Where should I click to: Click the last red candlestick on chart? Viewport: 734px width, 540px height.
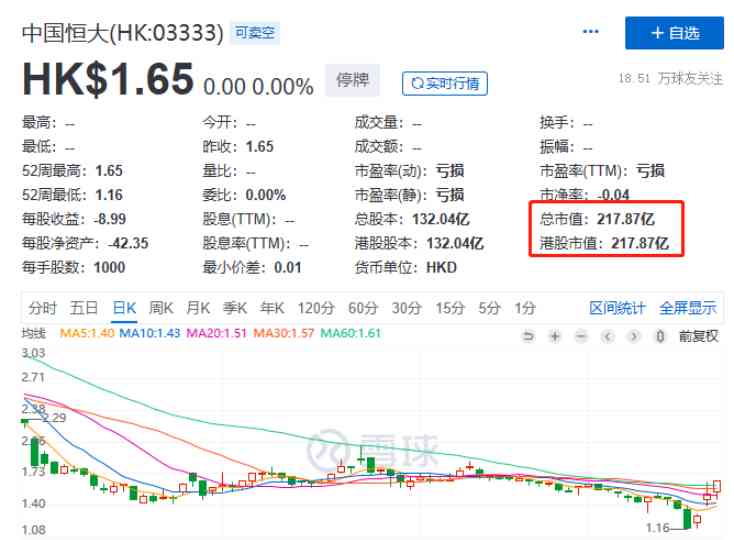717,488
